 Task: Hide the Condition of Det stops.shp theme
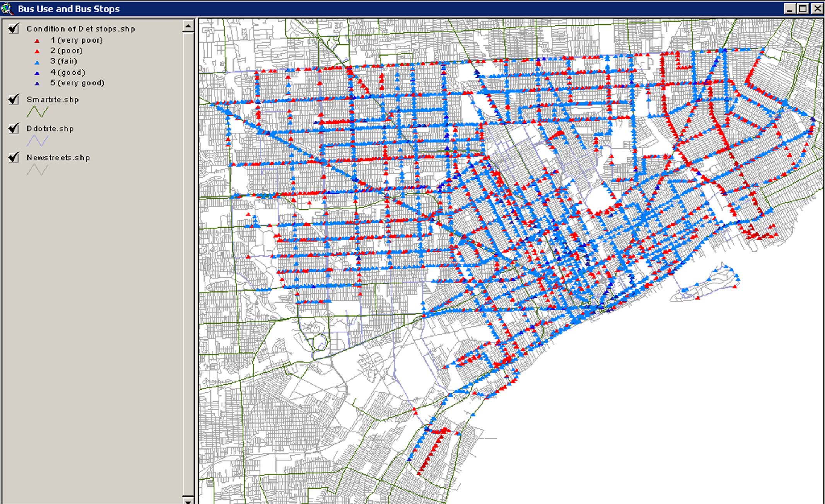[14, 28]
